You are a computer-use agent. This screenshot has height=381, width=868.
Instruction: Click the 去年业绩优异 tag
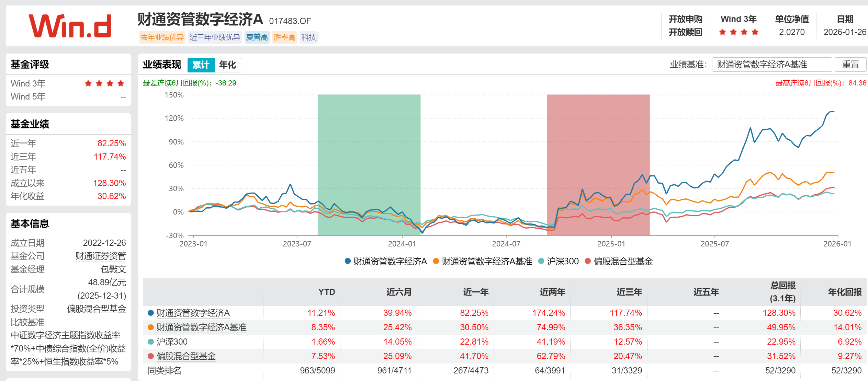[x=162, y=37]
